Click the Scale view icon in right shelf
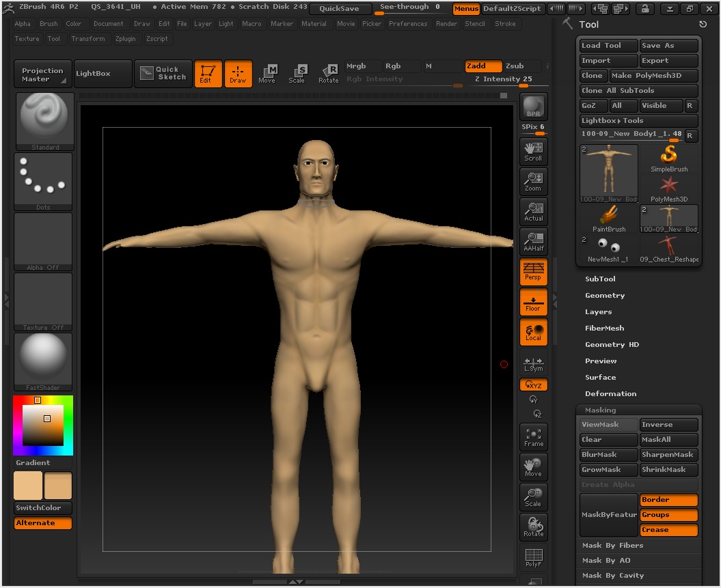Screen dimensions: 721x588 coord(533,497)
